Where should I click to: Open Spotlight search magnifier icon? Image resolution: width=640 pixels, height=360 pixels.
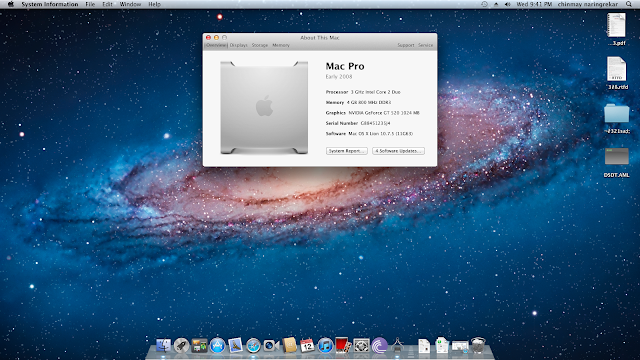click(x=629, y=4)
